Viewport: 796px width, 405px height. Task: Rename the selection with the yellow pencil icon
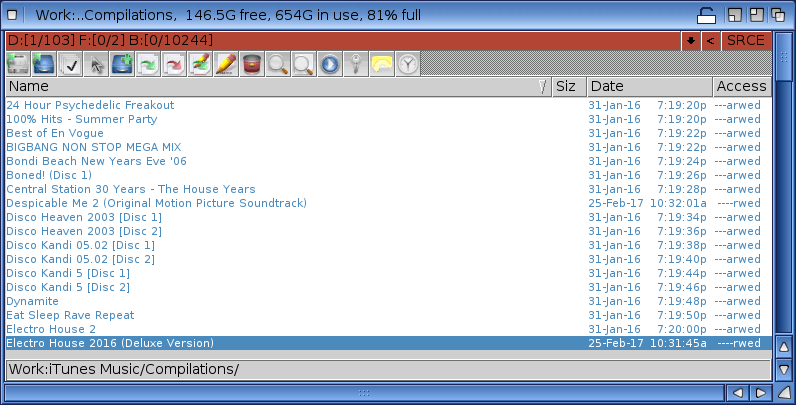(x=226, y=64)
